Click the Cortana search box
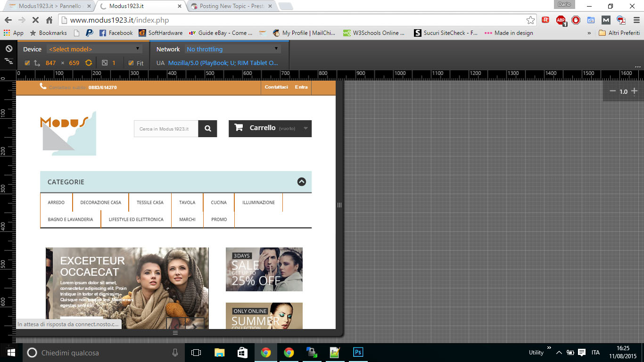 point(103,353)
